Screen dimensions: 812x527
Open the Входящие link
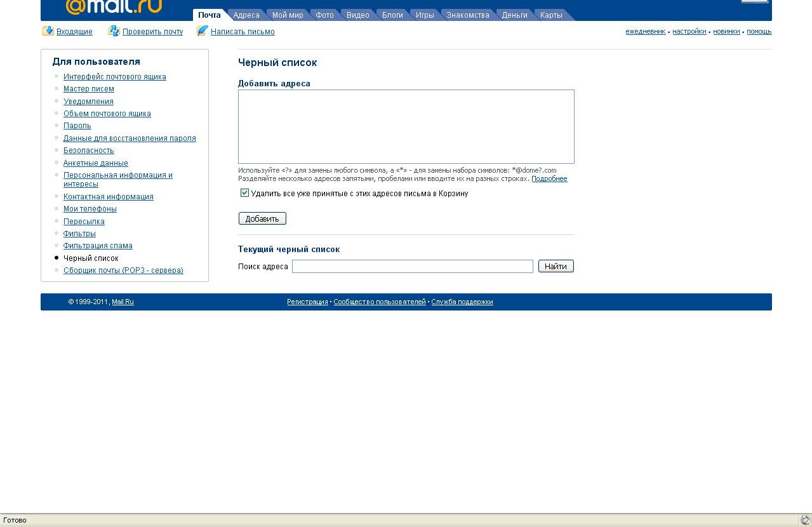74,32
